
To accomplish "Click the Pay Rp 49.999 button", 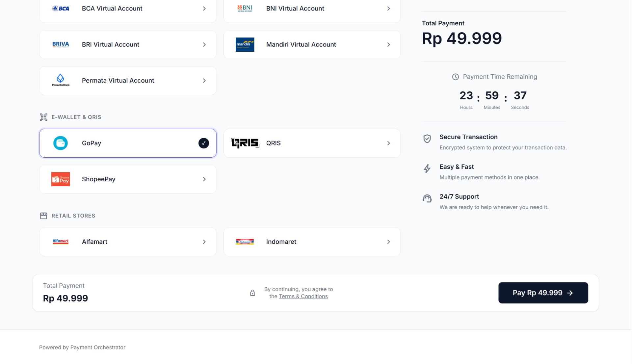I will click(x=543, y=293).
